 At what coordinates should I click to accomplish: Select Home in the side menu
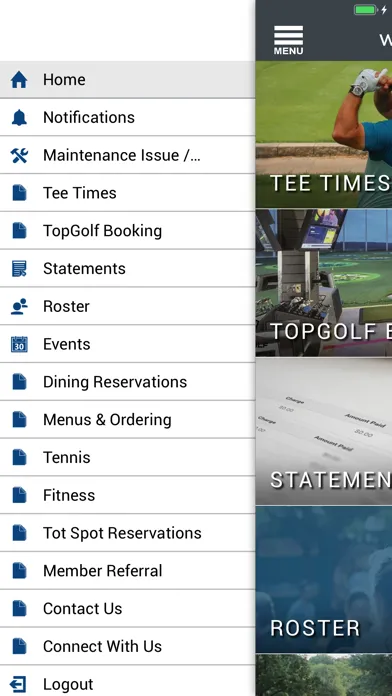point(127,80)
